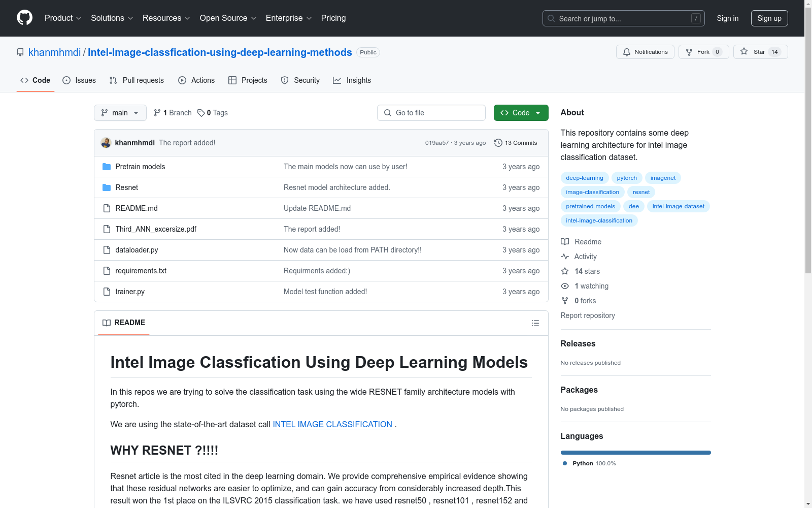Open the green Code dropdown button
This screenshot has width=812, height=508.
(521, 113)
